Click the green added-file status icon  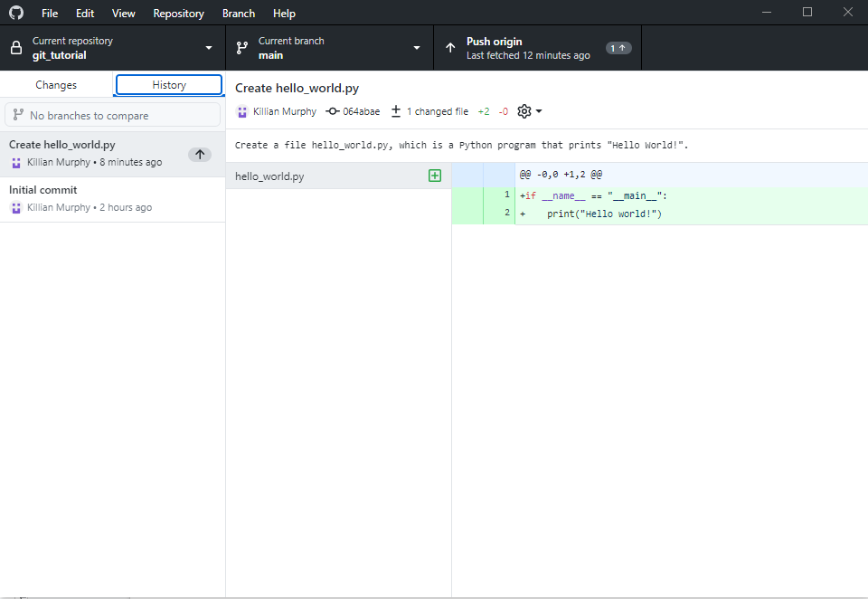point(435,176)
